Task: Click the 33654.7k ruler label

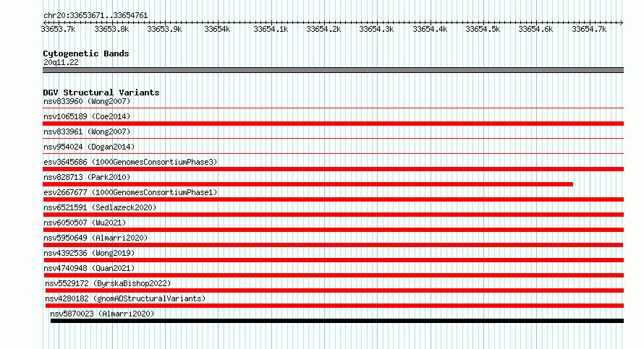Action: [x=589, y=29]
